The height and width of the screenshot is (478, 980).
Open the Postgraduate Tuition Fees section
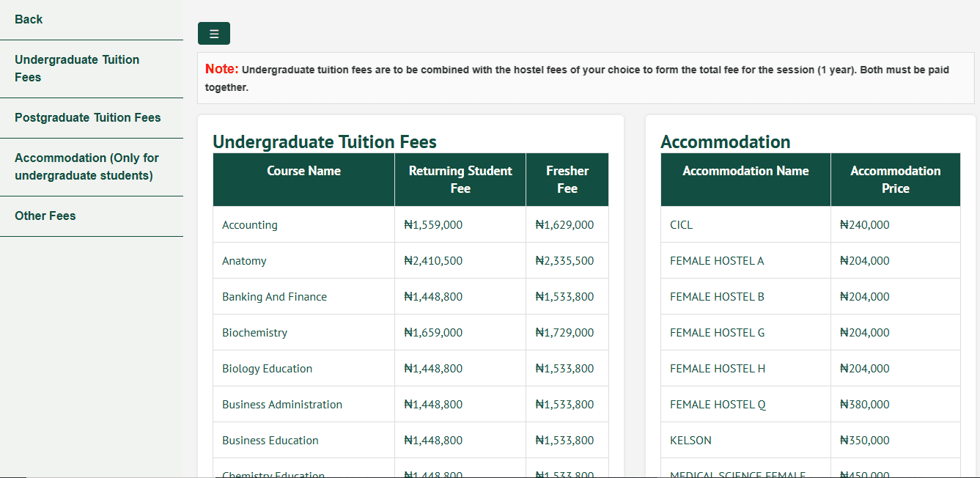[87, 117]
